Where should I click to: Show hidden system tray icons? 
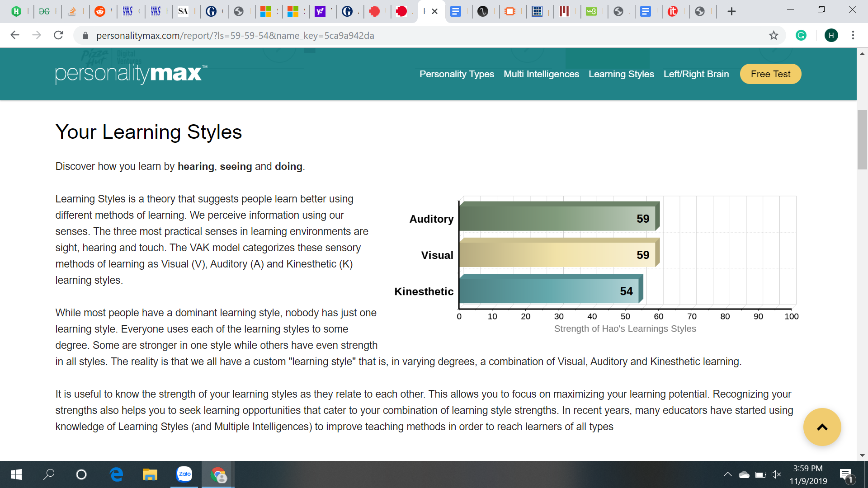click(727, 474)
